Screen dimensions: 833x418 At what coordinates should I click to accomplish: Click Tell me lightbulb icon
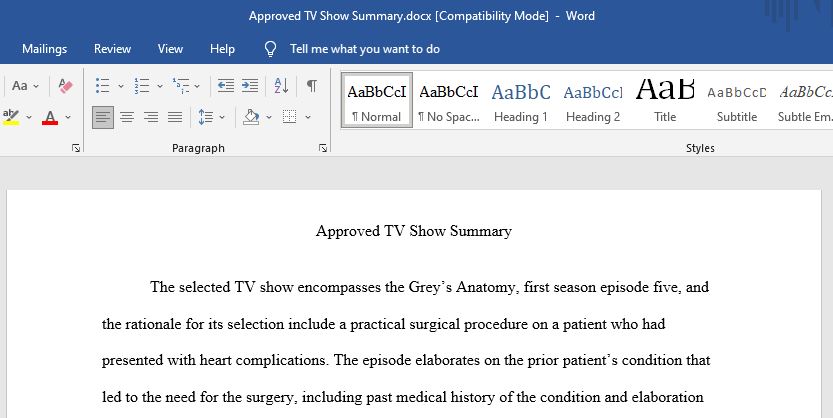[270, 49]
